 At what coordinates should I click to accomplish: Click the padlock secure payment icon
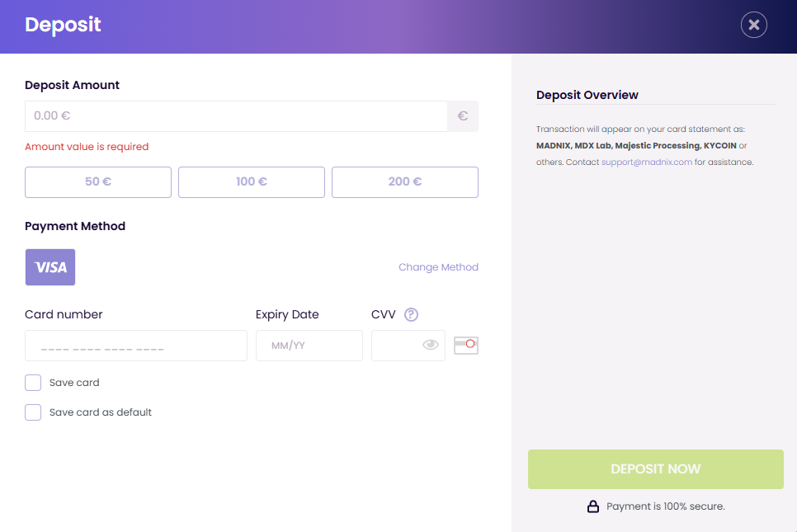(x=592, y=506)
